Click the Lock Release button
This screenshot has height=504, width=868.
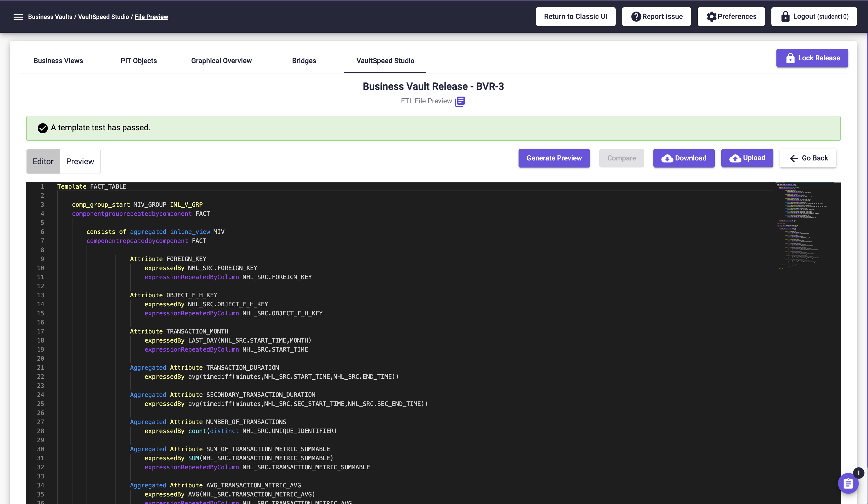pos(812,58)
